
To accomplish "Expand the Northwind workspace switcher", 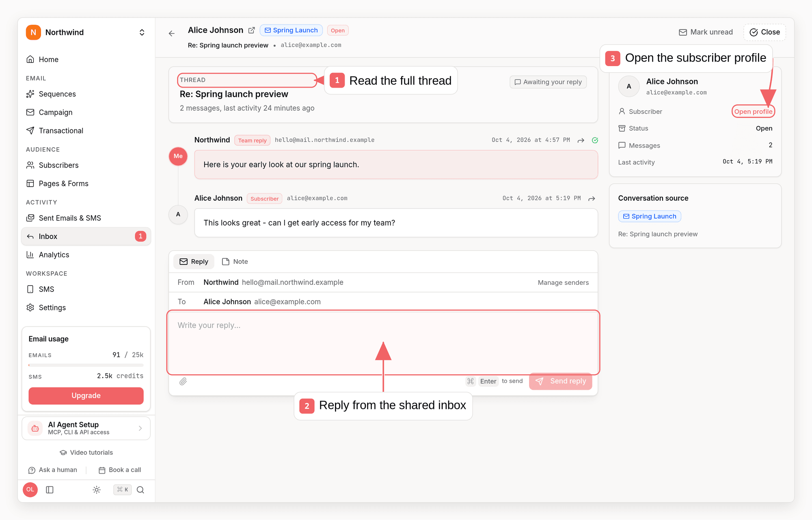I will pyautogui.click(x=142, y=32).
